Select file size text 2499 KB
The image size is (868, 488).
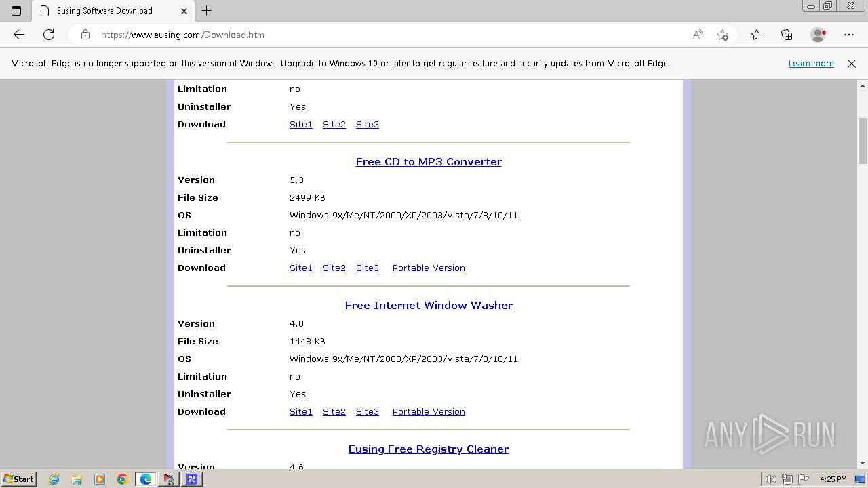pos(307,197)
